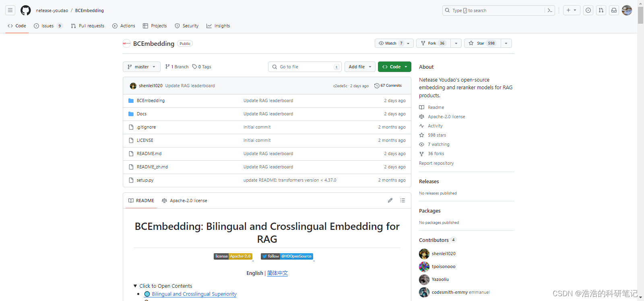The image size is (644, 301).
Task: Click codesmith-emmy contributor avatar
Action: pos(424,292)
